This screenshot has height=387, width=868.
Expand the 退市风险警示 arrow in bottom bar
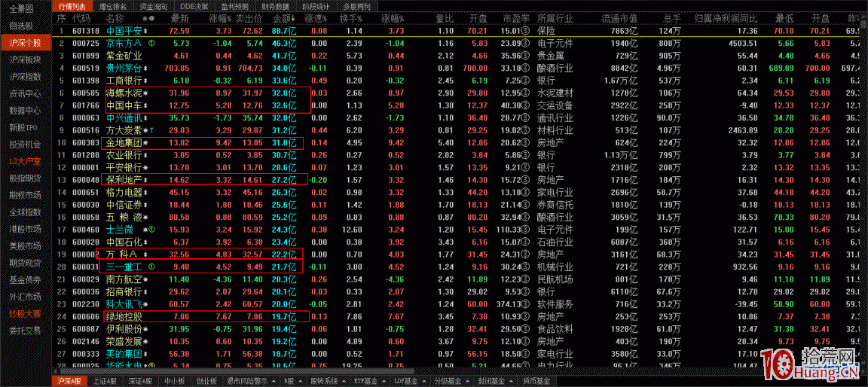(x=273, y=381)
